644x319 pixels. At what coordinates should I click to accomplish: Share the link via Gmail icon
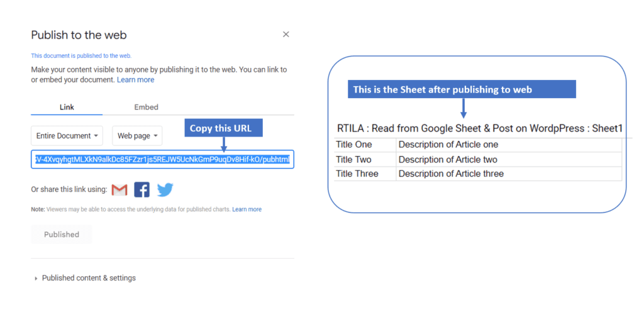click(119, 190)
